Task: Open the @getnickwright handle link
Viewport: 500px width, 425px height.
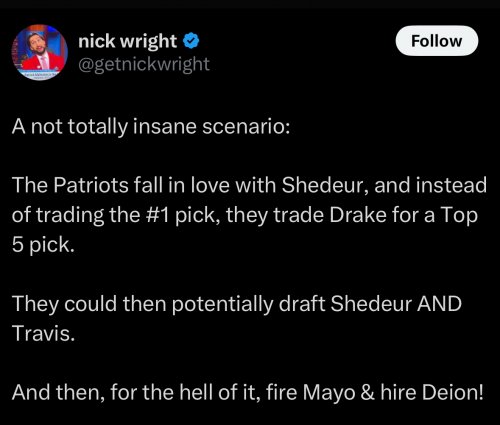Action: pyautogui.click(x=144, y=64)
